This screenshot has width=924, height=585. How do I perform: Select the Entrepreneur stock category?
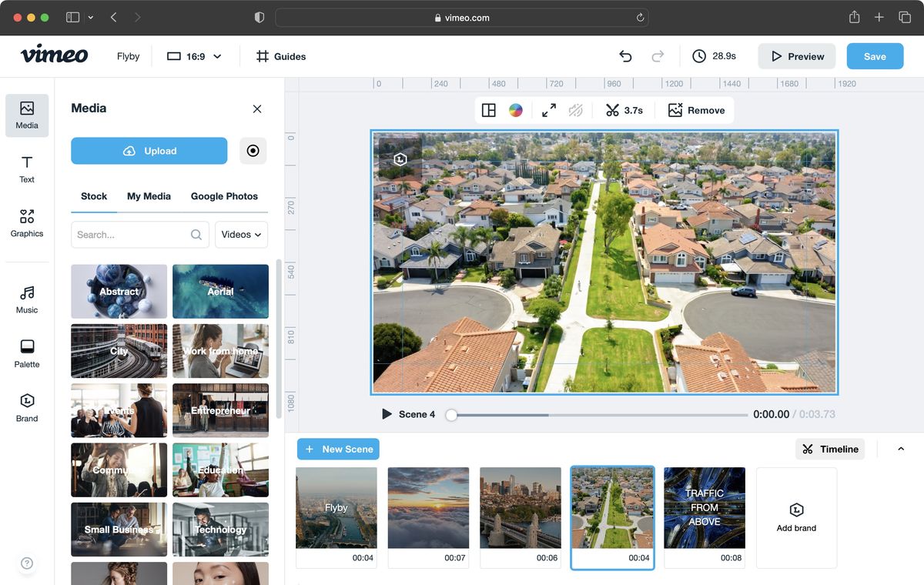[x=220, y=410]
